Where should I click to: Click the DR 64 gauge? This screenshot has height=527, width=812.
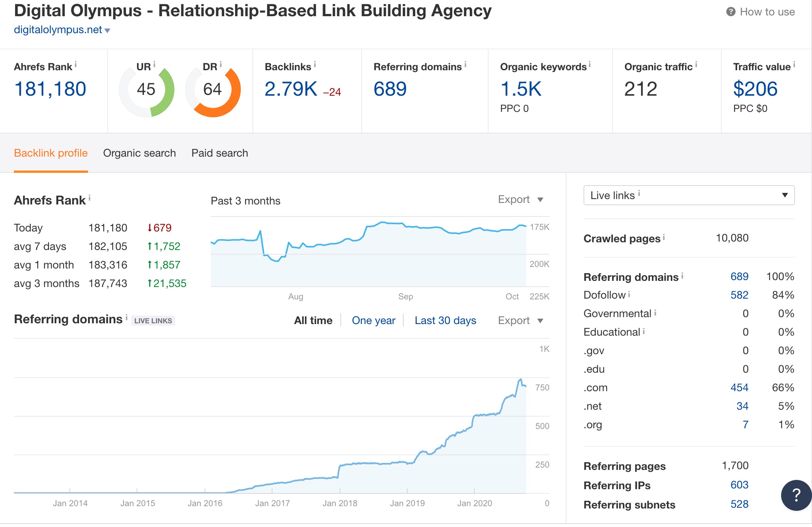tap(213, 90)
